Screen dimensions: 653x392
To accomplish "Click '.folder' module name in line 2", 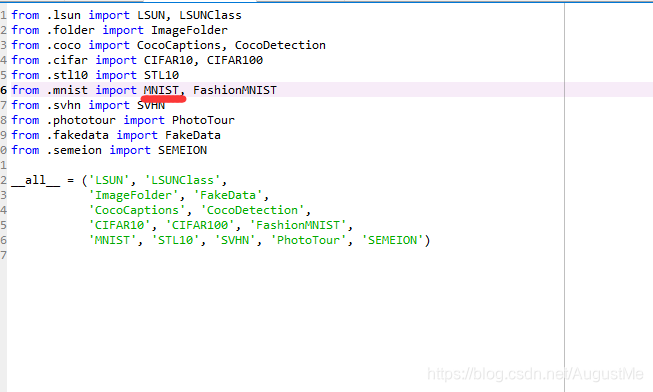I will pyautogui.click(x=71, y=30).
